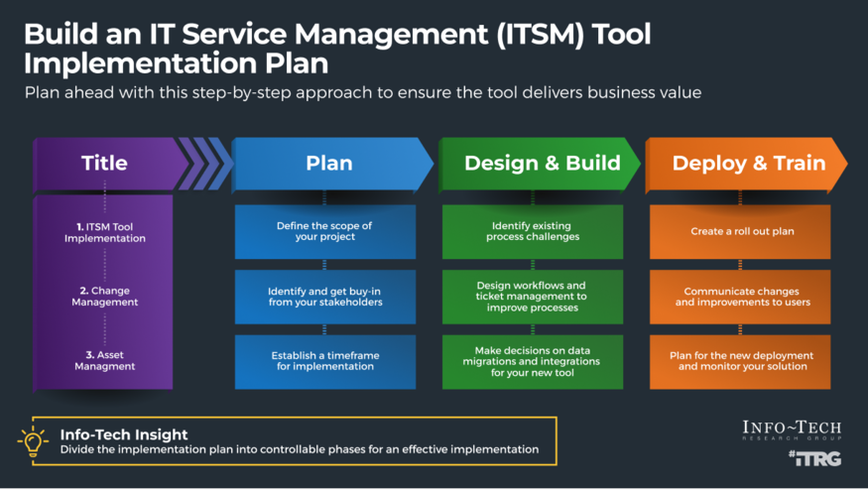Click the "Create a roll out plan" box
The image size is (868, 489).
tap(741, 231)
